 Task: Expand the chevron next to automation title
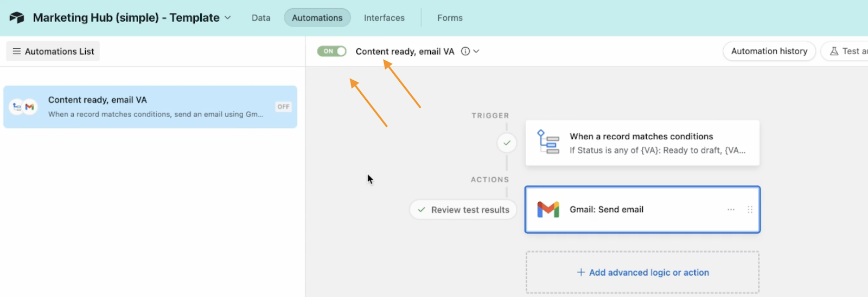tap(476, 51)
